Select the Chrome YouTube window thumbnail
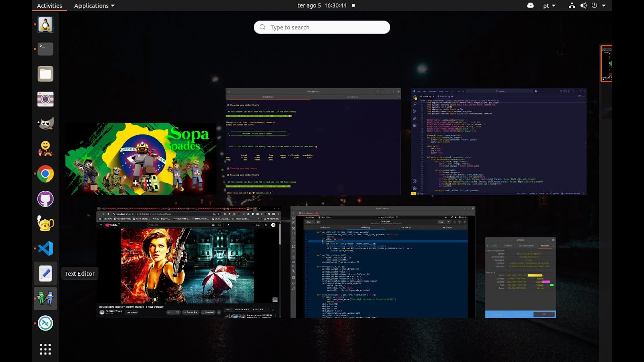The height and width of the screenshot is (362, 644). click(x=189, y=262)
